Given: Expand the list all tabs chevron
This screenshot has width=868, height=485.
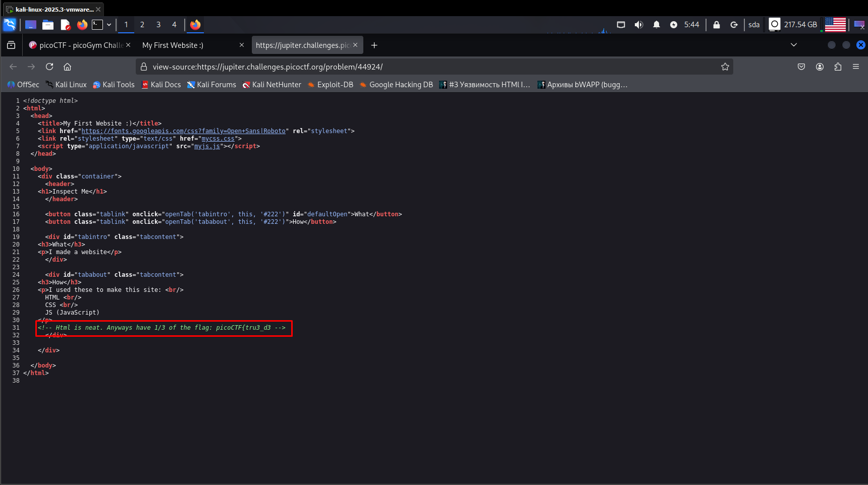Looking at the screenshot, I should 793,45.
